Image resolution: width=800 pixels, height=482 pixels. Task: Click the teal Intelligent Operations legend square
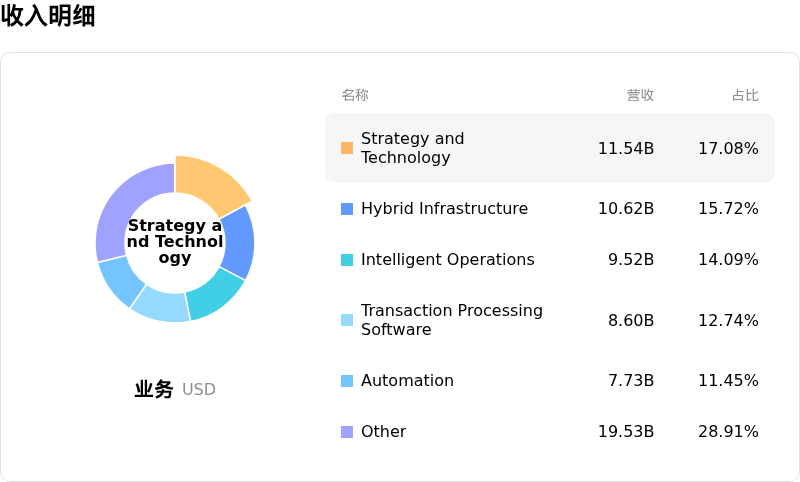pyautogui.click(x=347, y=260)
